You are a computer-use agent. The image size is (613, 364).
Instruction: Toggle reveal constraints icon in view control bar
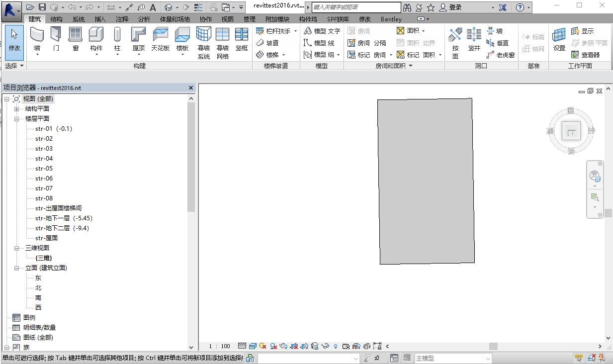click(377, 346)
